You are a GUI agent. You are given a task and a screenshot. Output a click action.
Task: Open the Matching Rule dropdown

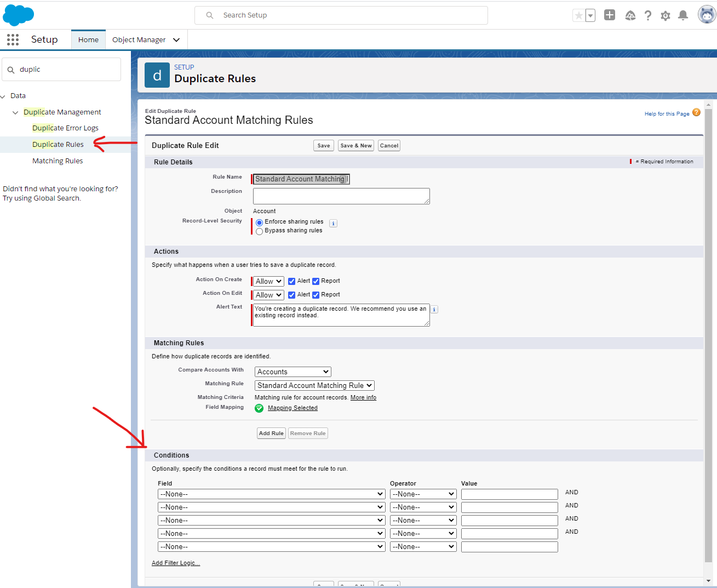pyautogui.click(x=314, y=385)
